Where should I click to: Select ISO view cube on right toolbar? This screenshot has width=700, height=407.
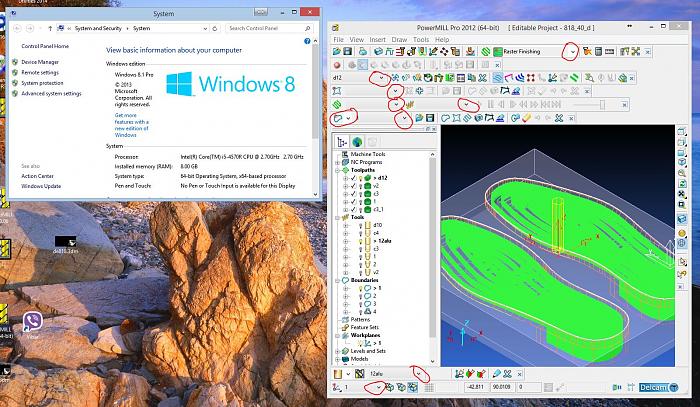pos(682,162)
